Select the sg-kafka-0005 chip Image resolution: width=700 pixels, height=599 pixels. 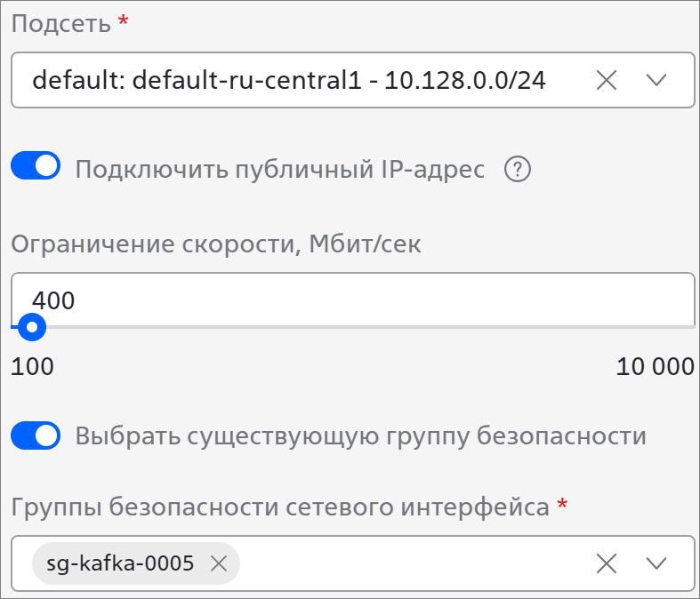pos(120,563)
